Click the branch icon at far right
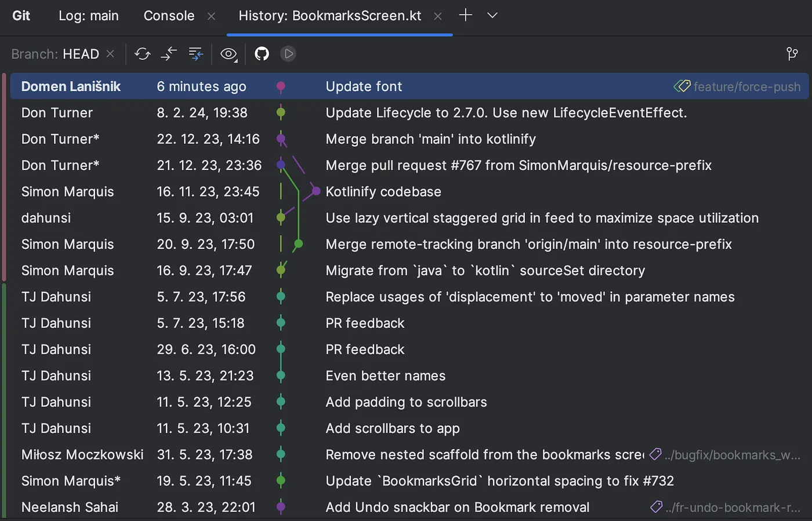Image resolution: width=812 pixels, height=521 pixels. point(792,54)
